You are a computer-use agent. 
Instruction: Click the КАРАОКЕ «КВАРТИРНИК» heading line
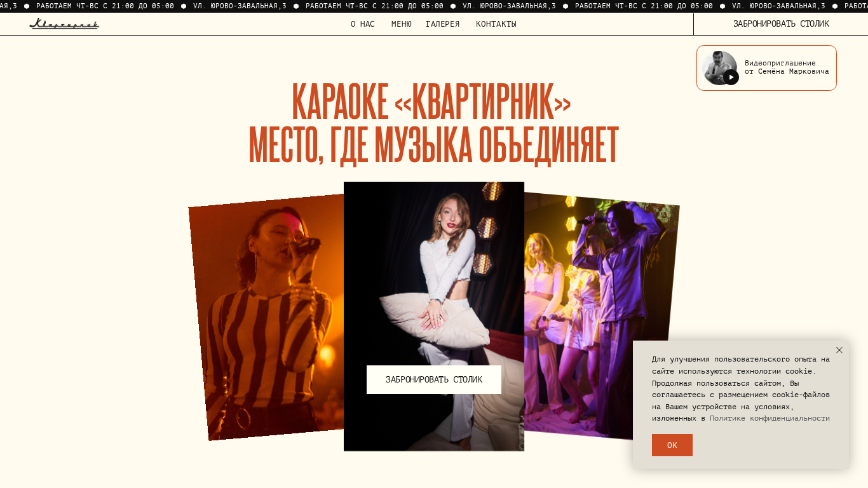[x=431, y=102]
